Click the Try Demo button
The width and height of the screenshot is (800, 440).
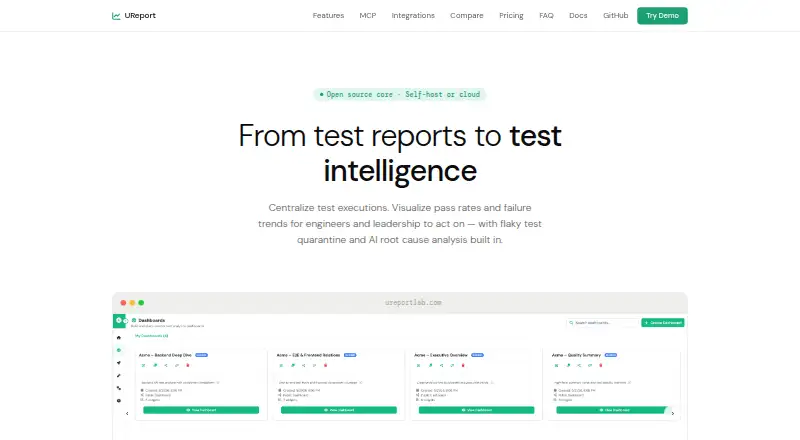(x=662, y=16)
